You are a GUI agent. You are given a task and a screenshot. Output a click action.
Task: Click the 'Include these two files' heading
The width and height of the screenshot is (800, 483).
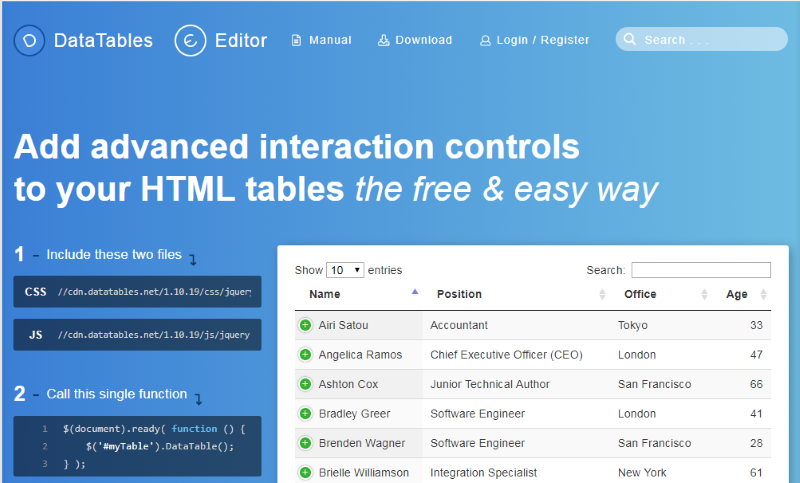pos(114,255)
